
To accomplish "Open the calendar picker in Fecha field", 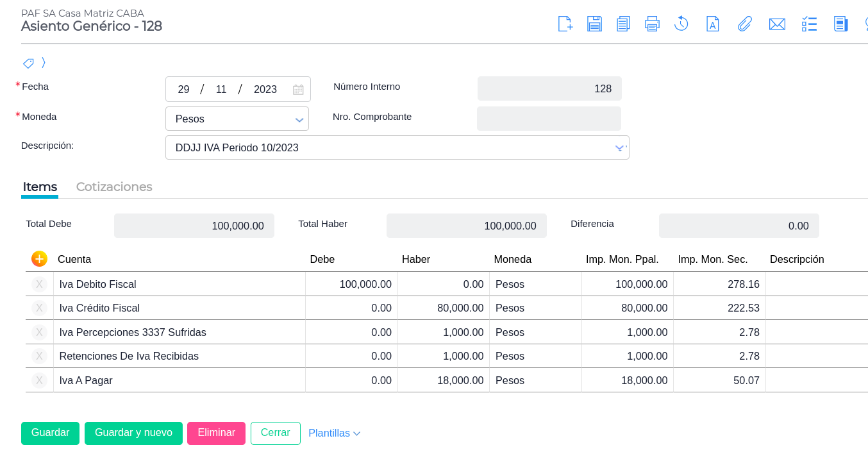I will pyautogui.click(x=298, y=90).
